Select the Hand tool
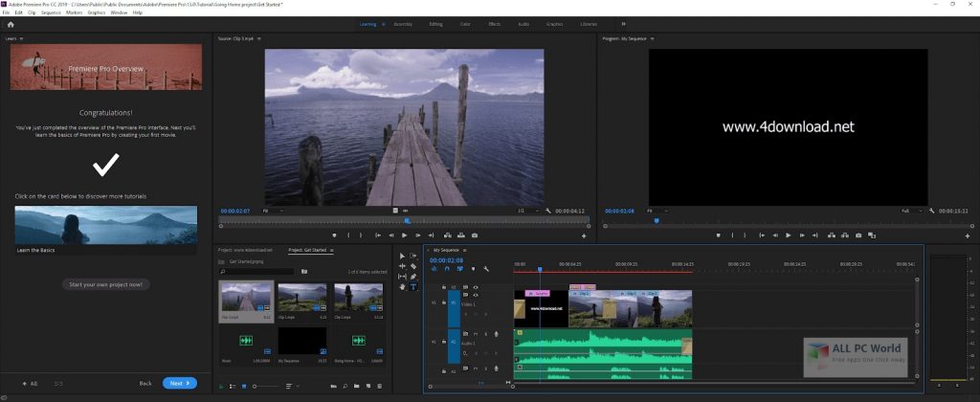 pyautogui.click(x=403, y=287)
